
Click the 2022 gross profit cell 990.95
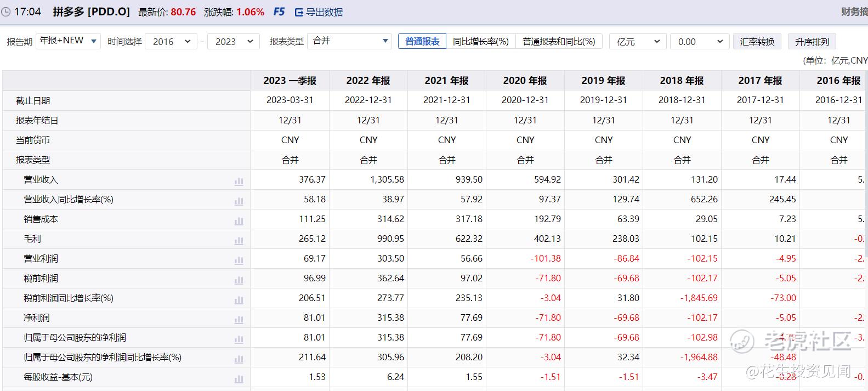pos(390,239)
